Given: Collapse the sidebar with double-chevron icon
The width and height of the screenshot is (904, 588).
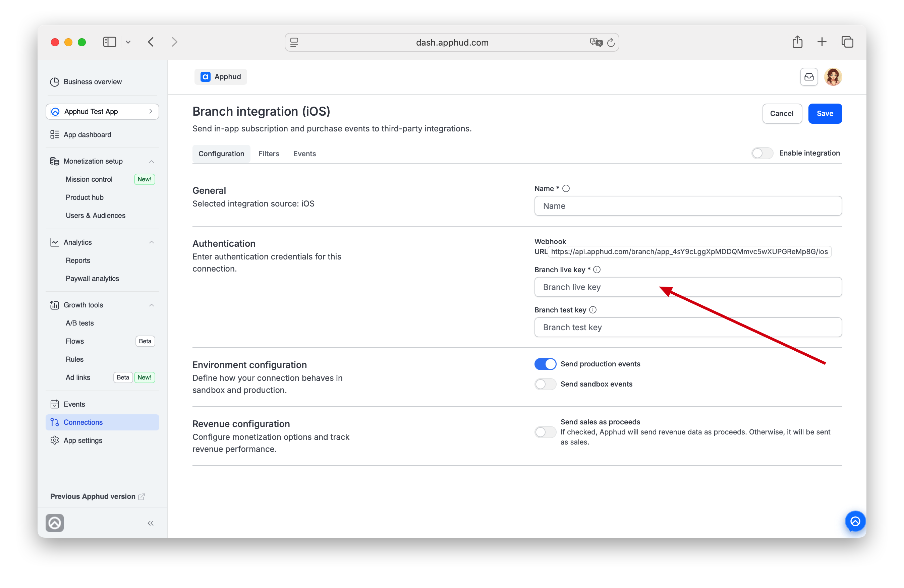Looking at the screenshot, I should (151, 523).
